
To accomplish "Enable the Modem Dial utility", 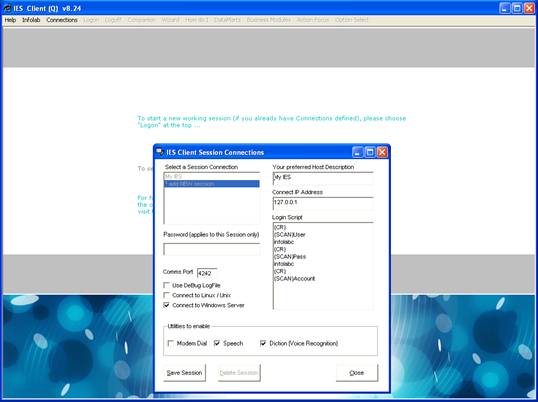I will 171,343.
